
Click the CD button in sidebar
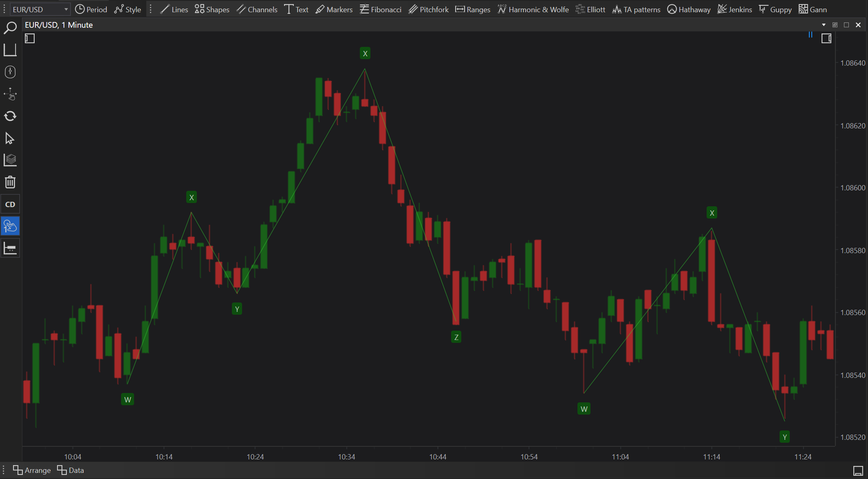pos(10,204)
